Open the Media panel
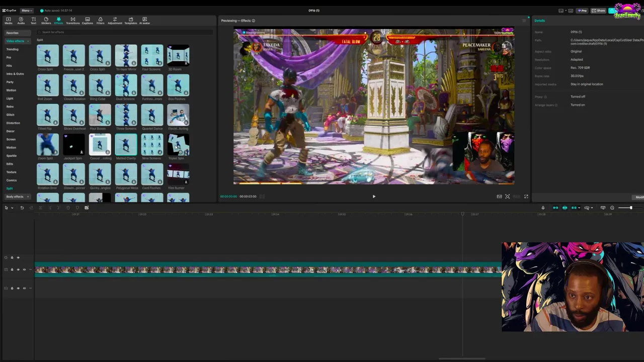The image size is (644, 362). click(9, 21)
